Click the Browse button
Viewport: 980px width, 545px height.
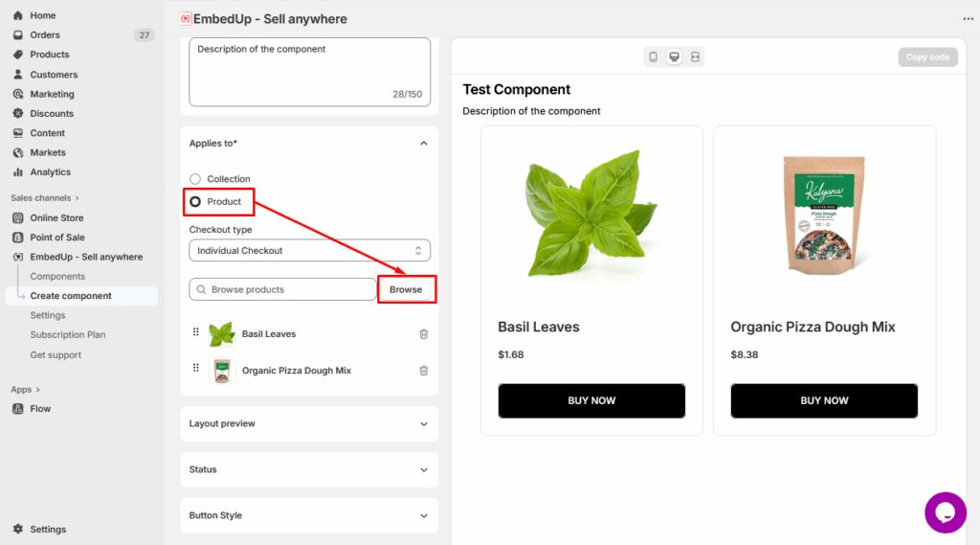point(406,289)
